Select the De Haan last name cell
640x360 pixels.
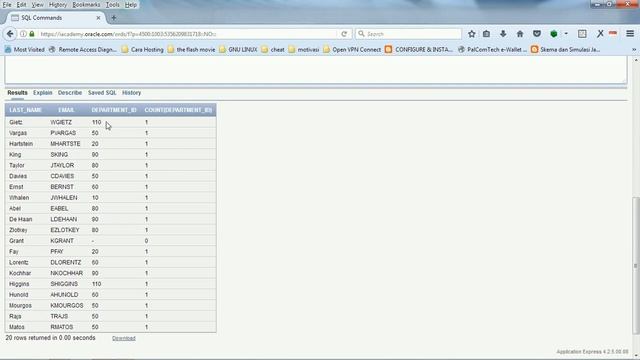[20, 219]
